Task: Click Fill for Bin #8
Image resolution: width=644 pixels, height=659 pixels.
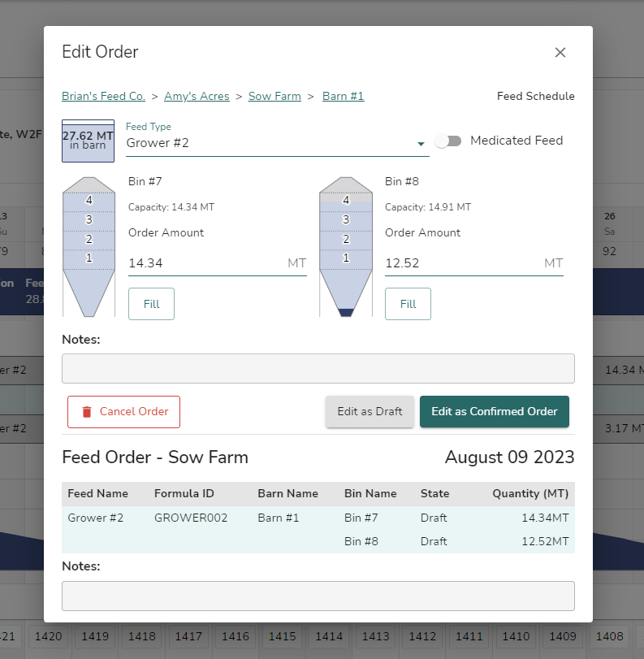Action: (x=408, y=303)
